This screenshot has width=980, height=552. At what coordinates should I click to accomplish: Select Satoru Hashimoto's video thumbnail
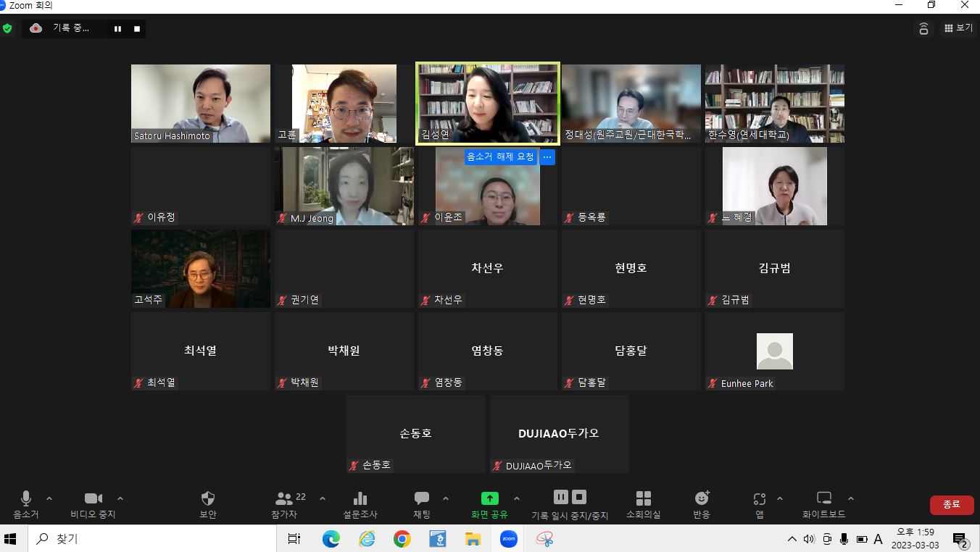(x=201, y=103)
